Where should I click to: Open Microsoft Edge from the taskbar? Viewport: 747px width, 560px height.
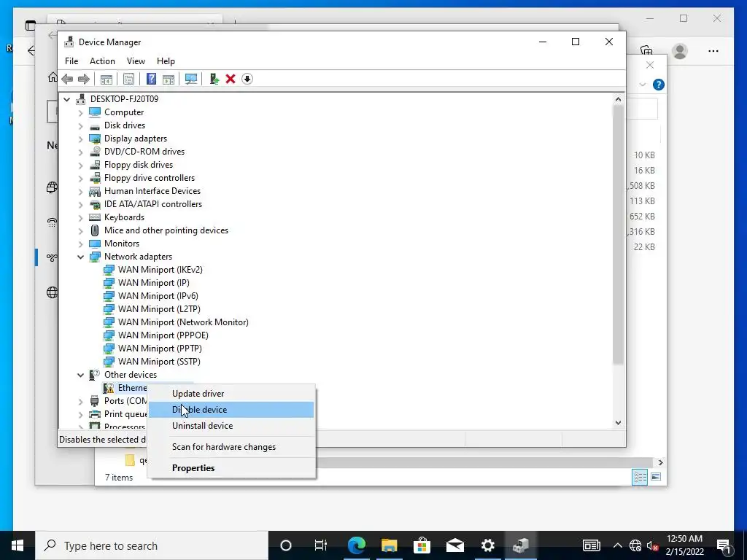pyautogui.click(x=356, y=545)
